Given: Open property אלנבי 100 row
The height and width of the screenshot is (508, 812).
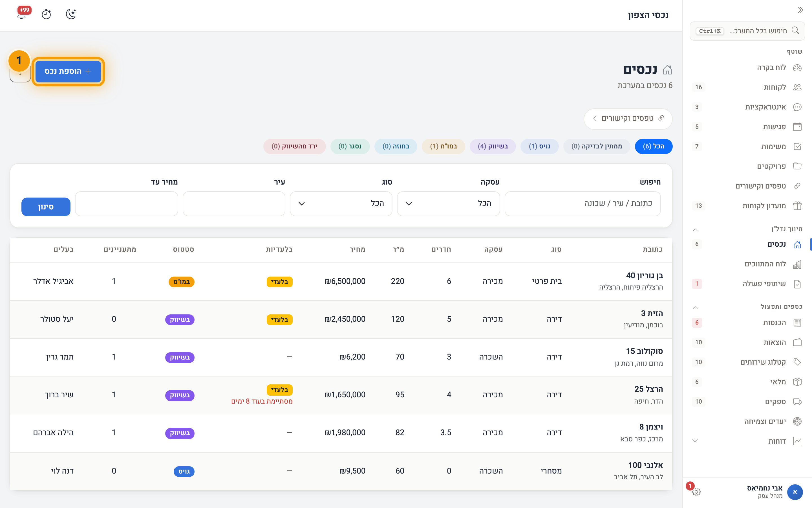Looking at the screenshot, I should coord(341,471).
